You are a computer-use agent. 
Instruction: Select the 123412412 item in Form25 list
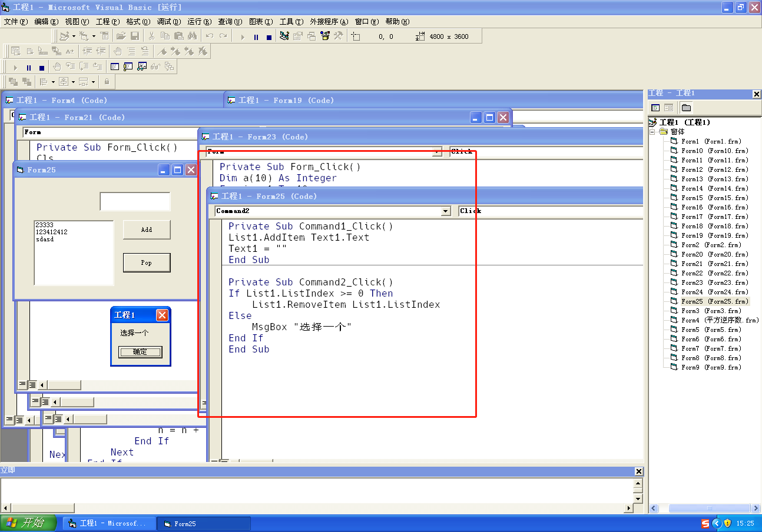point(51,232)
